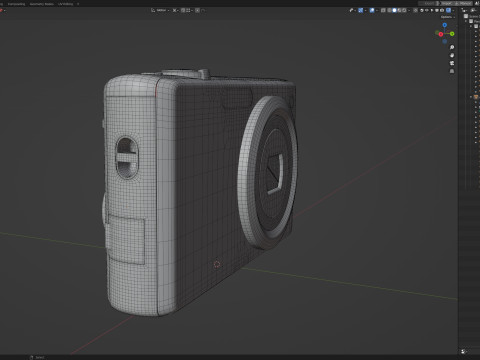Image resolution: width=480 pixels, height=360 pixels.
Task: Open the proportional falloff type menu
Action: (203, 10)
